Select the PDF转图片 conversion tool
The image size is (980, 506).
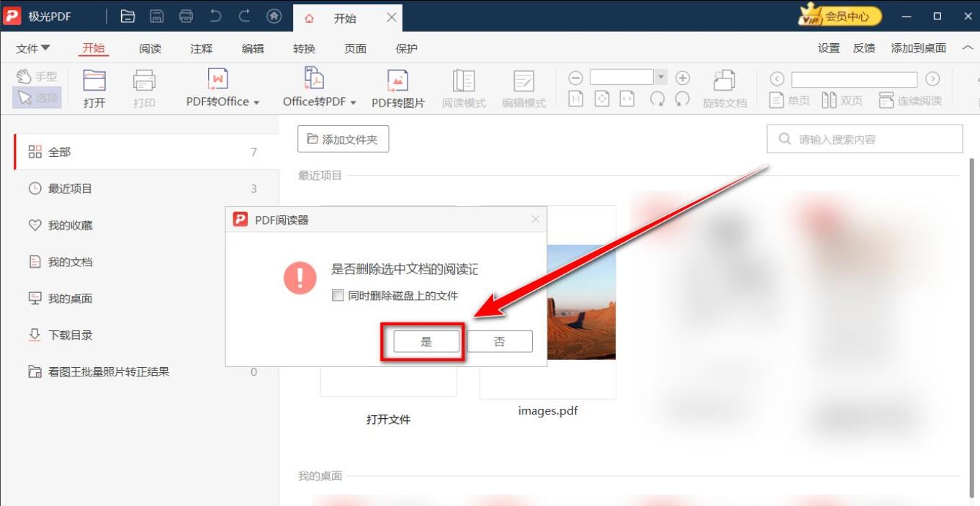point(397,86)
